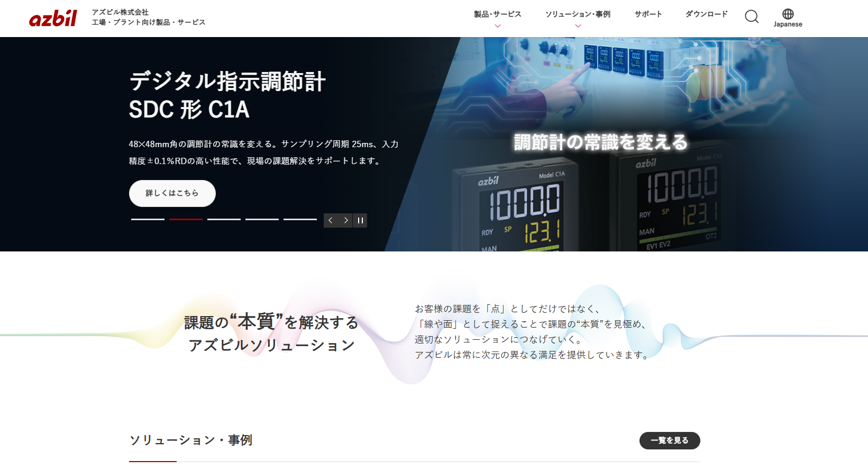The height and width of the screenshot is (469, 868).
Task: Click 一覧を見る button
Action: point(670,440)
